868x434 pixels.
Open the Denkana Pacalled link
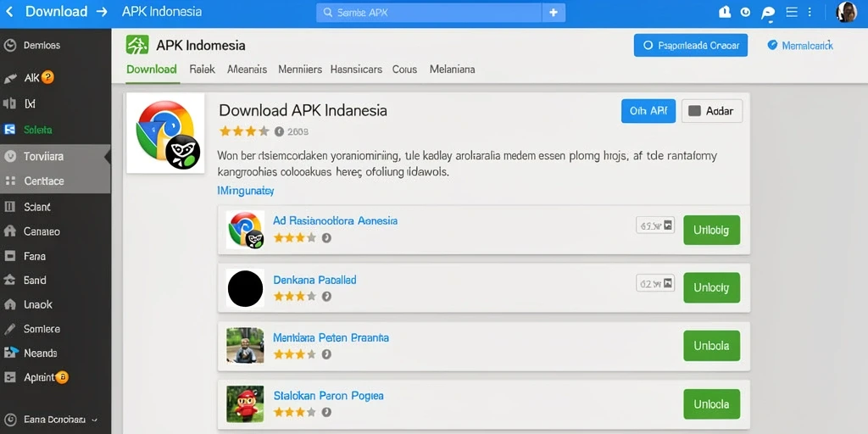[x=315, y=280]
